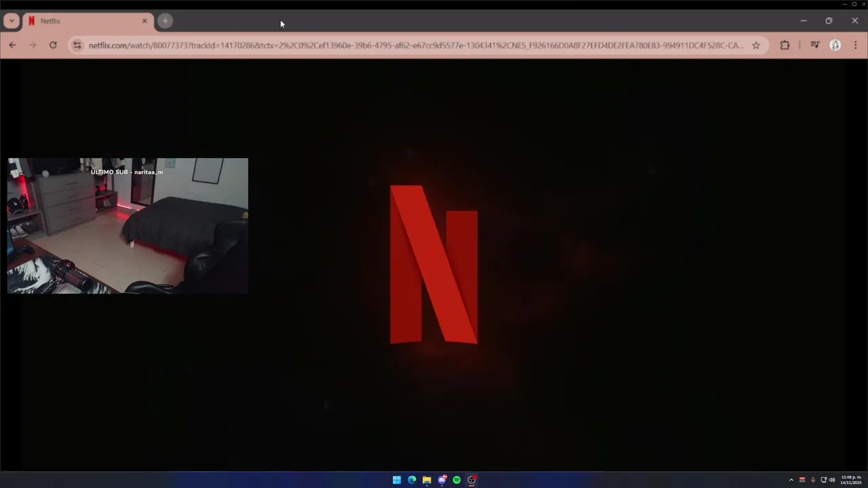
Task: Open the clock showing 11:48 p. m.
Action: 851,480
